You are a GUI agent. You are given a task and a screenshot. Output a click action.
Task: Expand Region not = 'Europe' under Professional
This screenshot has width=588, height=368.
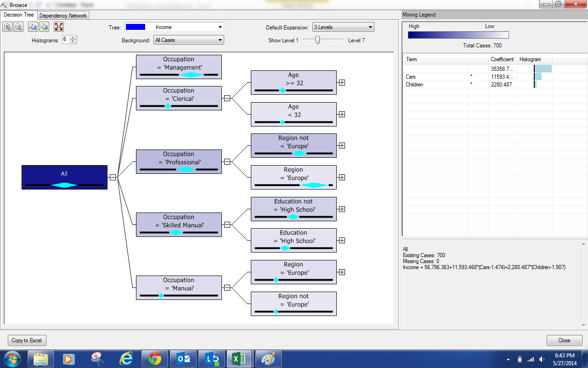pos(342,145)
